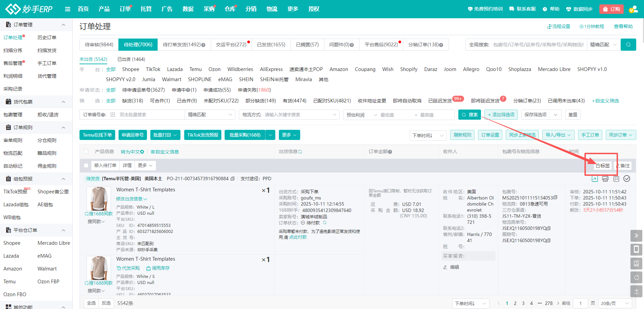Click the 申请运单号 button
This screenshot has width=644, height=309.
[133, 135]
